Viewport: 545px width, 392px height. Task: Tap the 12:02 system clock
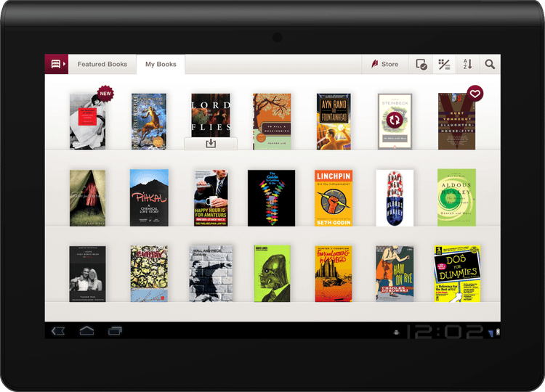(445, 332)
